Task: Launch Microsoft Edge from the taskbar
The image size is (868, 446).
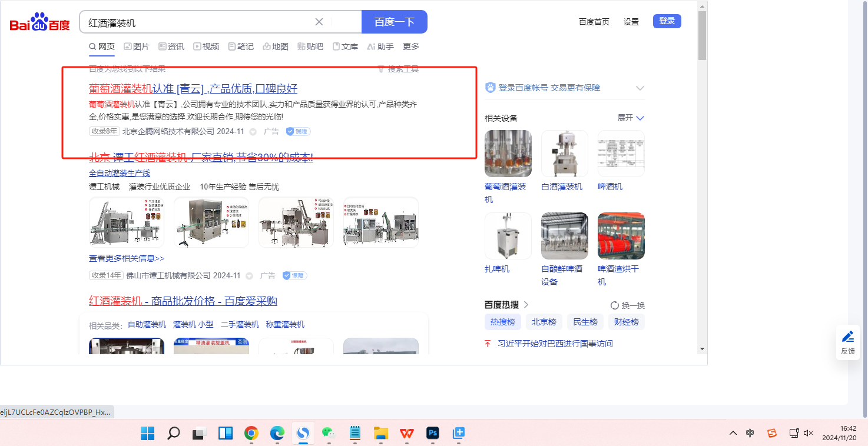Action: click(x=277, y=434)
